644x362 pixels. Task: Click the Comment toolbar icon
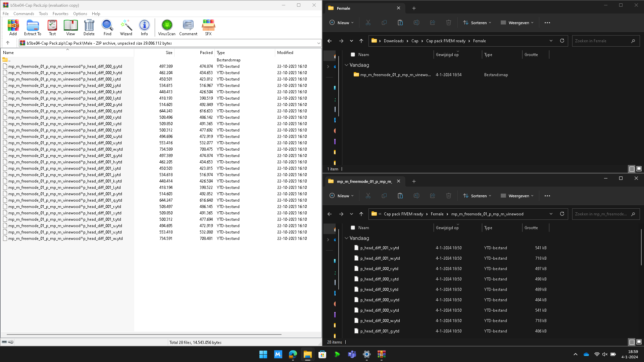tap(188, 28)
